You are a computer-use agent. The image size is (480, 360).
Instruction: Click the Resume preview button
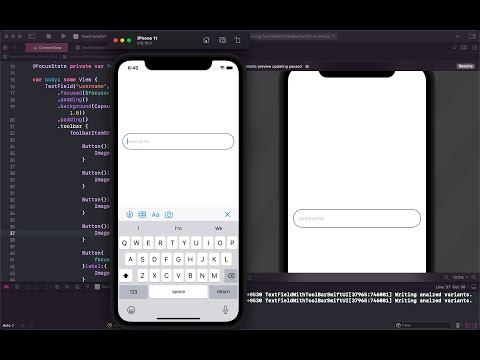pos(465,66)
